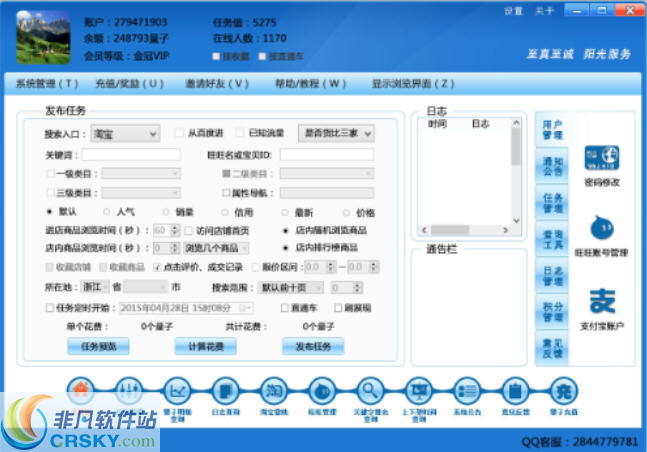Click the landscape user avatar picture
The height and width of the screenshot is (452, 647).
[x=43, y=37]
